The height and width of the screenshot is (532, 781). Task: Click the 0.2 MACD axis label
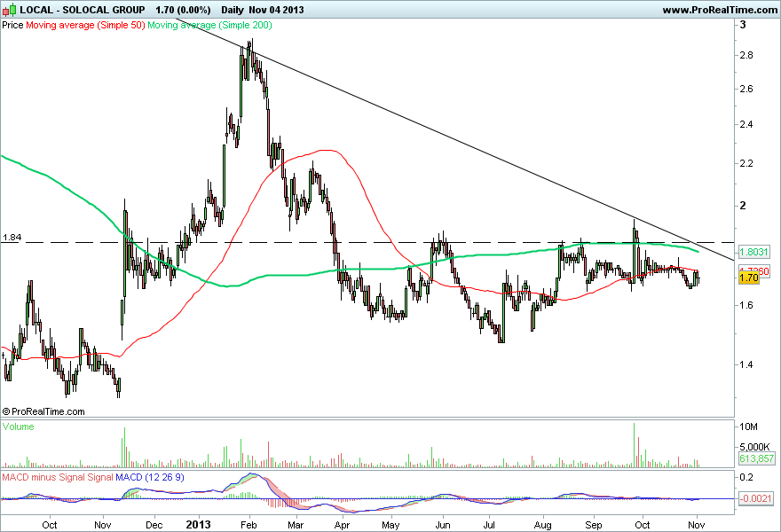pos(746,477)
